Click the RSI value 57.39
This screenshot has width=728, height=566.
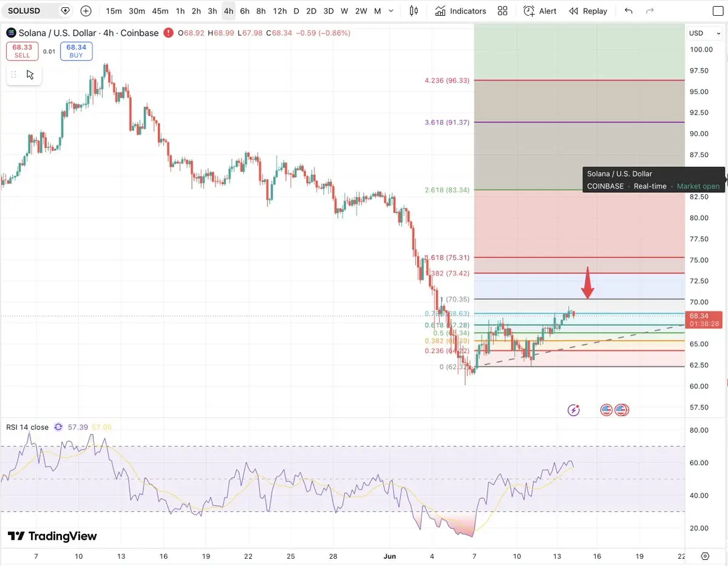[78, 427]
